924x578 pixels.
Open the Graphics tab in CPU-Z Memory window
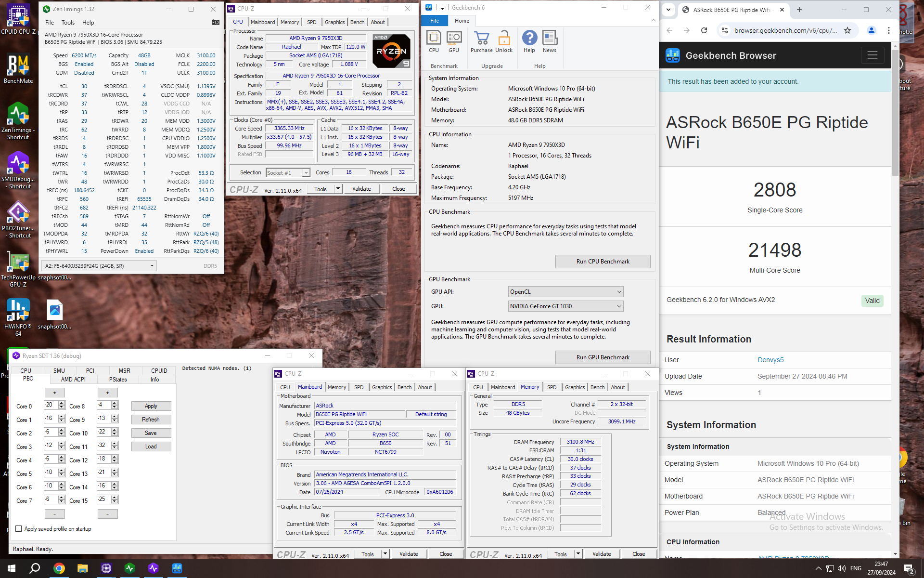click(x=575, y=387)
